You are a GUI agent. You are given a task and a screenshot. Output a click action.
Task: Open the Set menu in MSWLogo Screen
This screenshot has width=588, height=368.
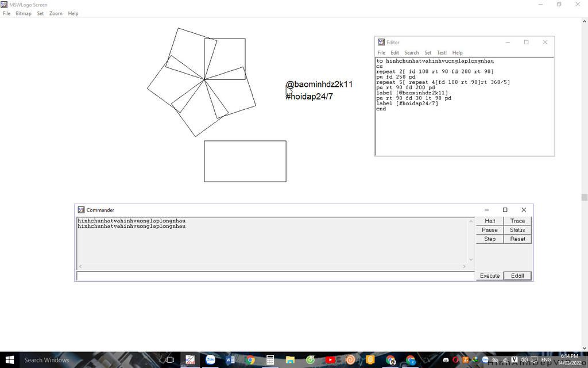point(40,13)
